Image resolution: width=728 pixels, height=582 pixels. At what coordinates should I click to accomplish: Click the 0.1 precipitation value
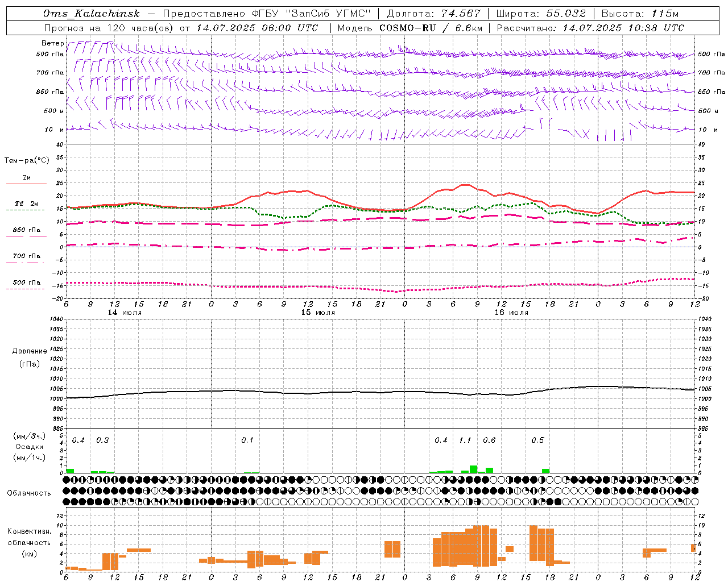(247, 440)
